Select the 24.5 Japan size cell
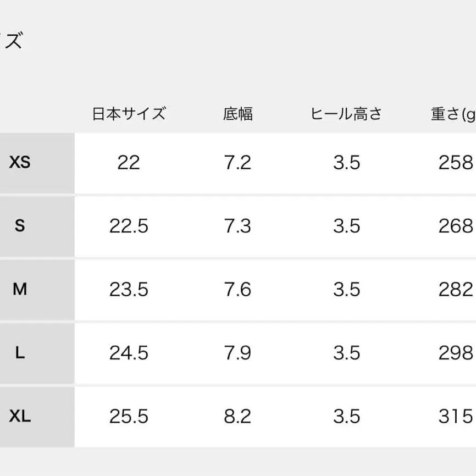Screen dimensions: 476x476 [x=129, y=353]
